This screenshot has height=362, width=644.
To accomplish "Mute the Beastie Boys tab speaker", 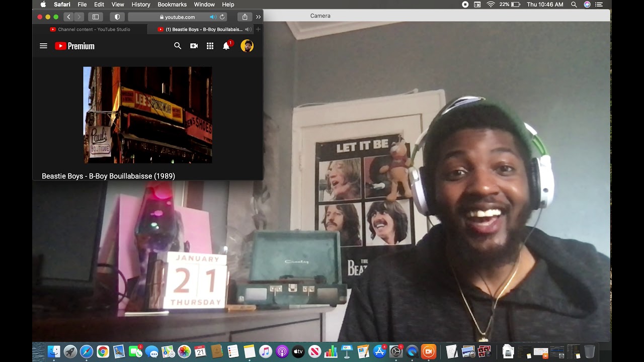I will (x=248, y=29).
